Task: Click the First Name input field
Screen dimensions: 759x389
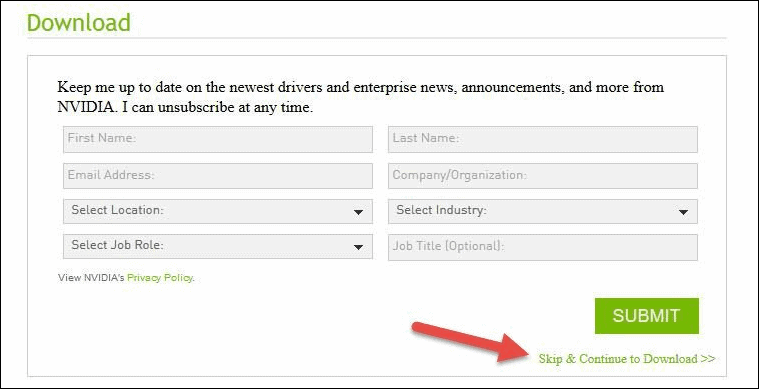Action: click(218, 139)
